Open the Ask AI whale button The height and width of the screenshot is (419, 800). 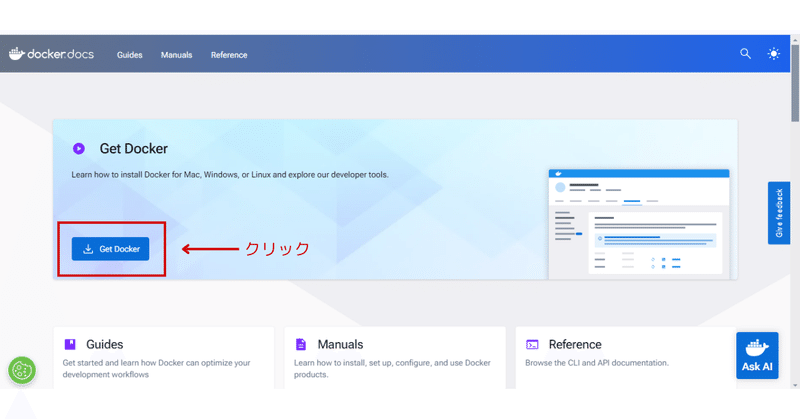[x=757, y=356]
